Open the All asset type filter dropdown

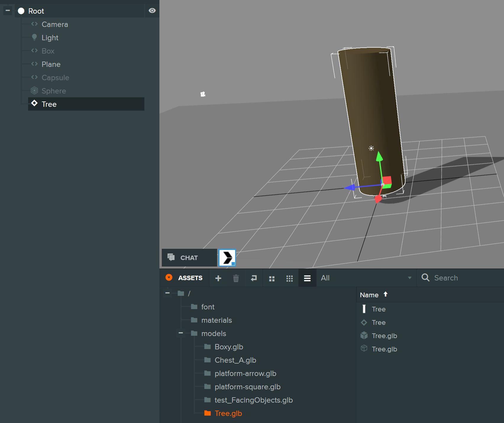click(x=366, y=278)
